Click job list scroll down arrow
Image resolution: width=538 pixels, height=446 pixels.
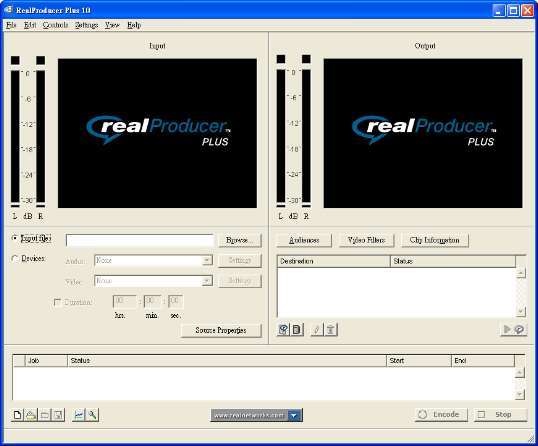[x=520, y=394]
